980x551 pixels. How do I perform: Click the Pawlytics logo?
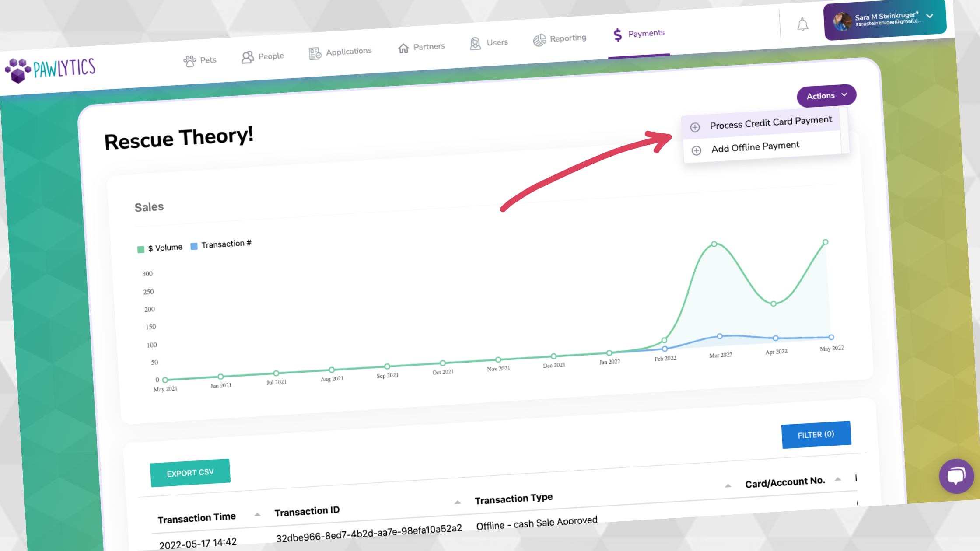coord(50,70)
